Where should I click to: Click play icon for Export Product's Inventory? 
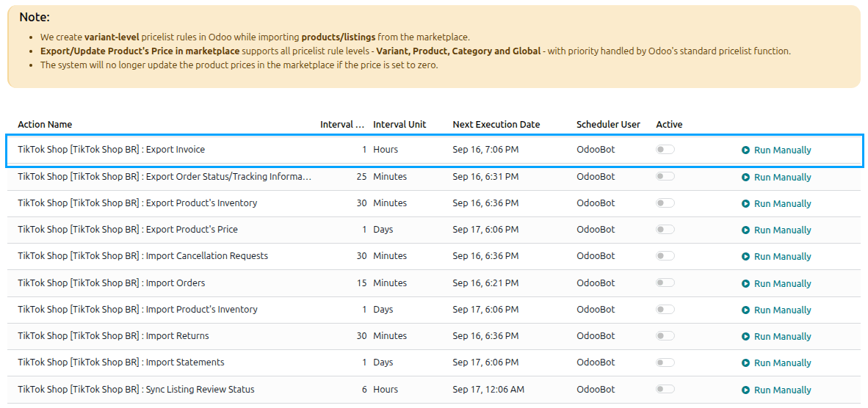tap(745, 204)
